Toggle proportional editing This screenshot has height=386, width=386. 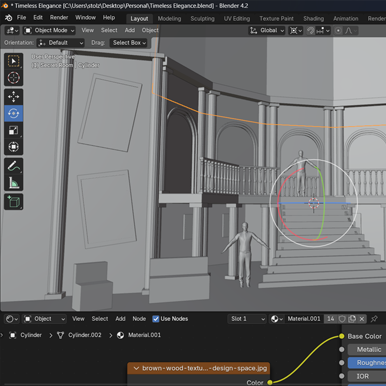pos(338,31)
